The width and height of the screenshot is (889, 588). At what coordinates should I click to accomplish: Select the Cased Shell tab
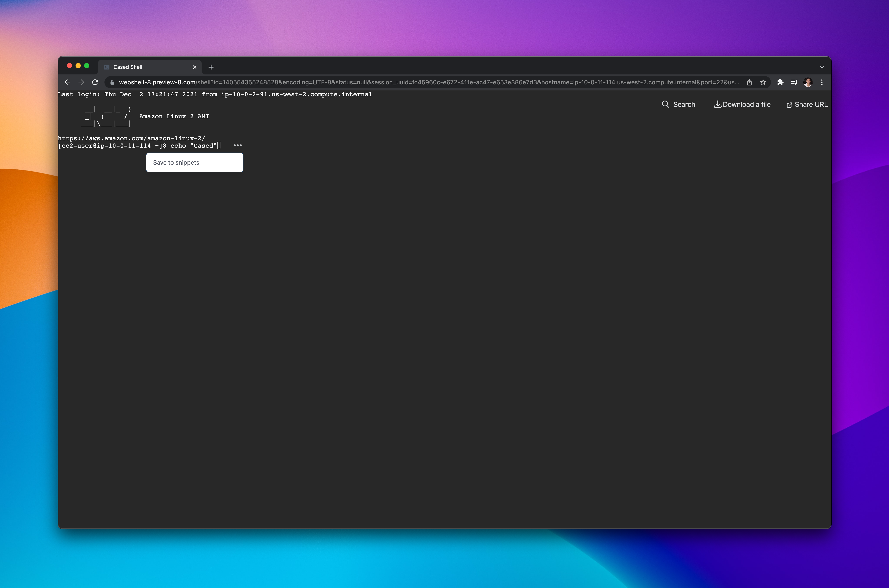pos(150,67)
